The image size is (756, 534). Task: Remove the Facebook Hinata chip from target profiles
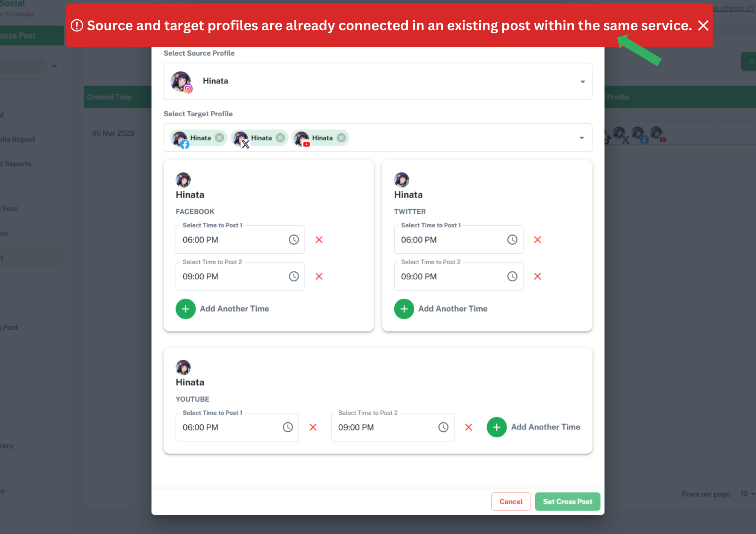220,138
